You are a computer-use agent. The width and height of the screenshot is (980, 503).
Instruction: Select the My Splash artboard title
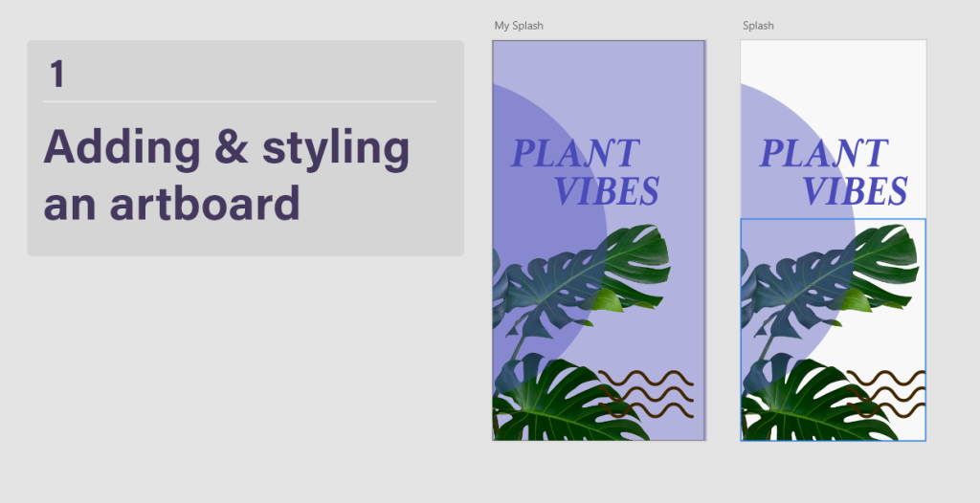coord(518,26)
